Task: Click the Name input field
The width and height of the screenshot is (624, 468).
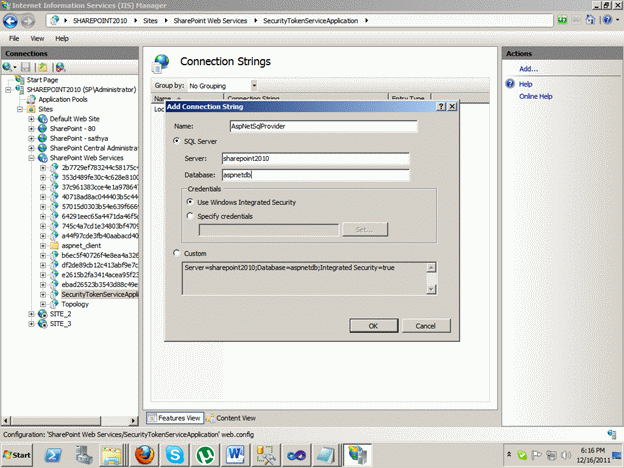Action: 324,126
